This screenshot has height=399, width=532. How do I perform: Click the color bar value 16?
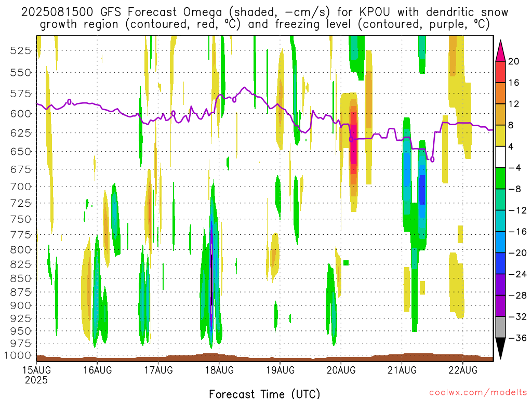514,83
